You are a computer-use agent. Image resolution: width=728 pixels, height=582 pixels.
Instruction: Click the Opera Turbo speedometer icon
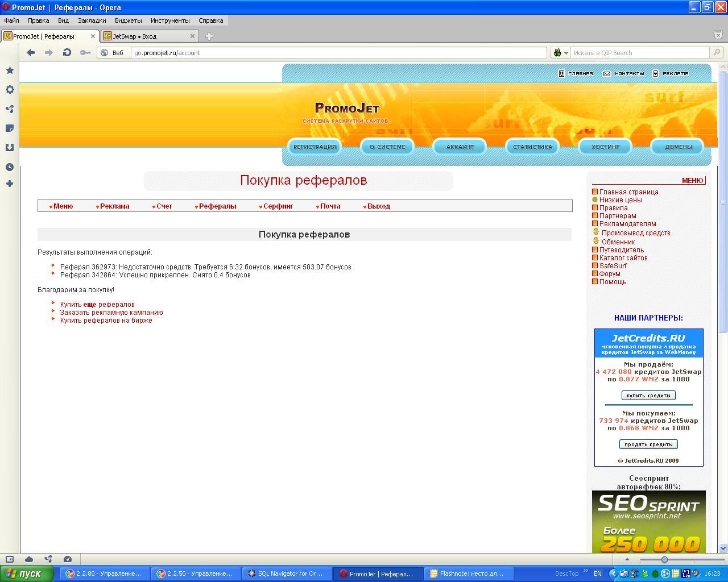tap(68, 559)
